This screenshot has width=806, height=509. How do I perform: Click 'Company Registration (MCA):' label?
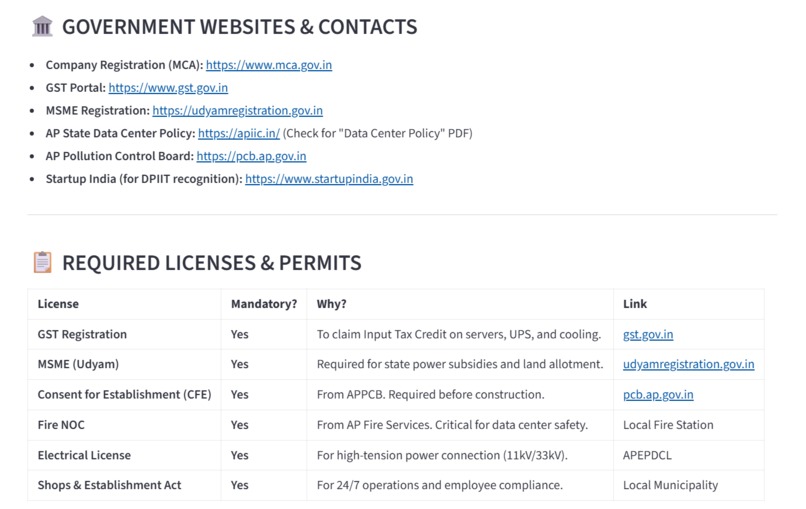(x=124, y=65)
